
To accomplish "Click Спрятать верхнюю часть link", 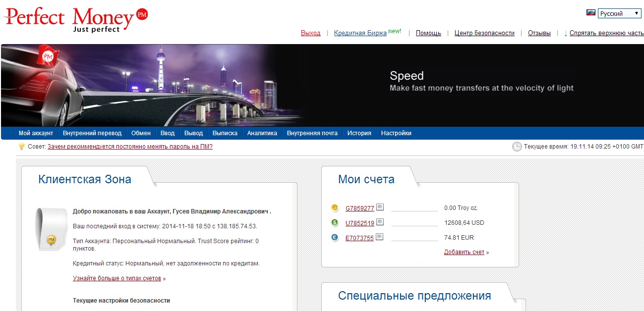I will point(606,33).
